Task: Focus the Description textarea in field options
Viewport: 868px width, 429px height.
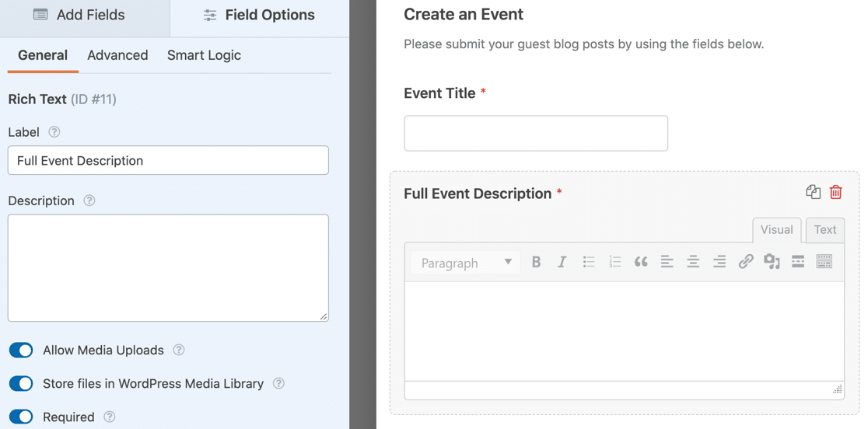Action: [168, 268]
